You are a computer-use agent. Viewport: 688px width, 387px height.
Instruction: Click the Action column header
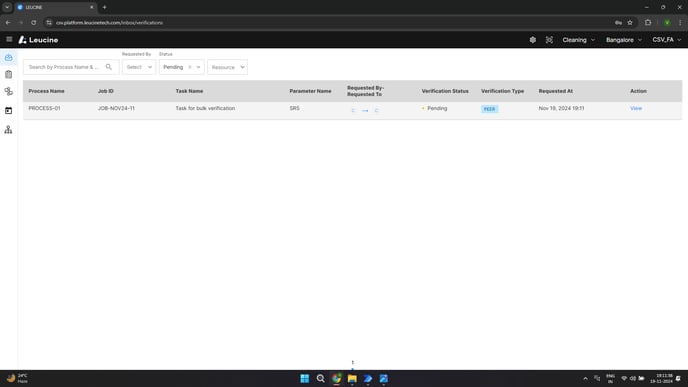(x=638, y=91)
